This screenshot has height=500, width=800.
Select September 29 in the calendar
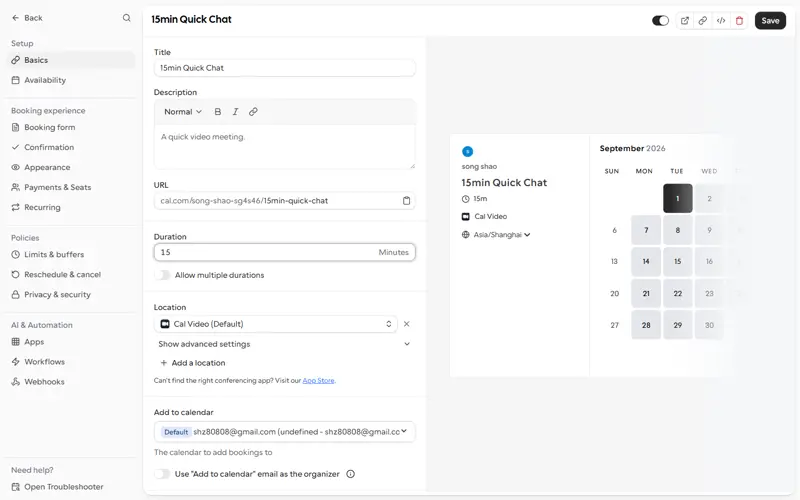[x=678, y=325]
